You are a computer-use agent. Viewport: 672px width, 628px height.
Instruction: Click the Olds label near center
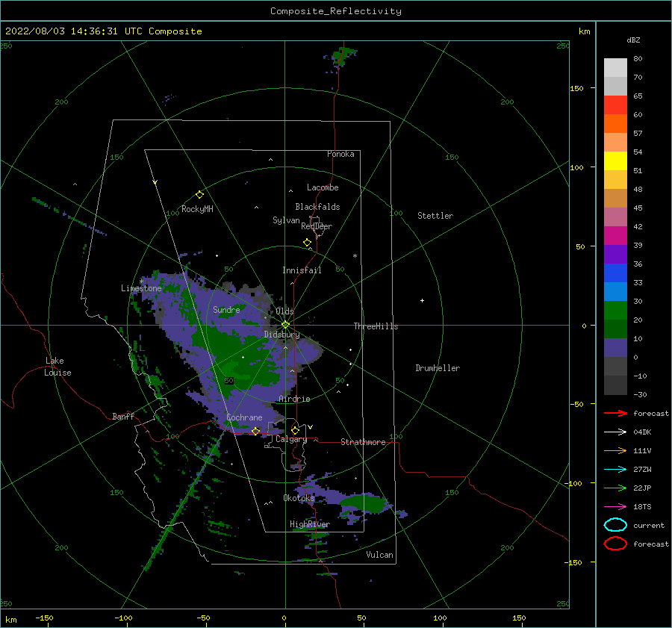(x=284, y=311)
